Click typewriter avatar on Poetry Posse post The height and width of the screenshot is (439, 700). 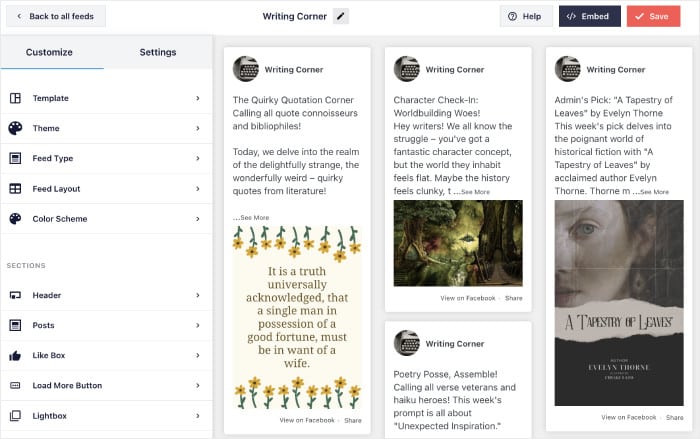[407, 343]
